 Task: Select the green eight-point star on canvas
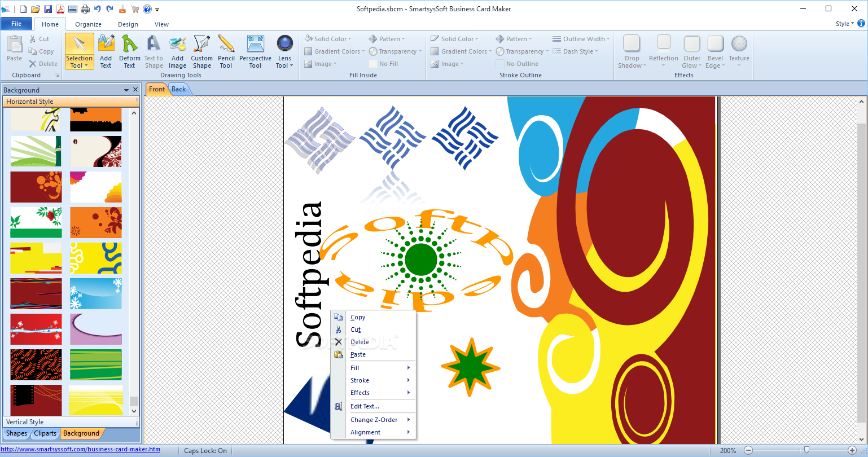470,367
